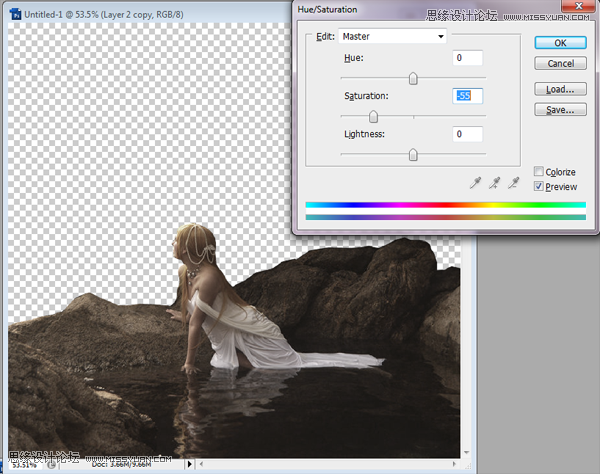The width and height of the screenshot is (600, 474).
Task: Focus the Lightness value field
Action: click(x=468, y=134)
